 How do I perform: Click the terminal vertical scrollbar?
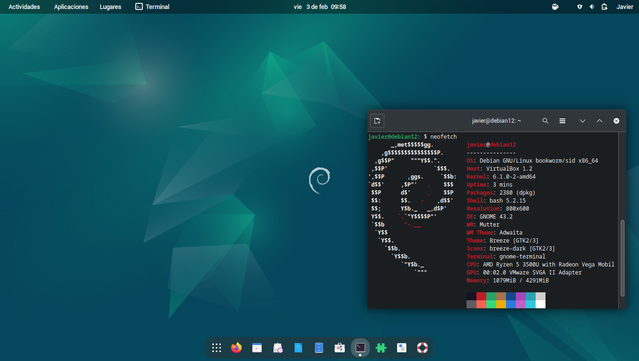coord(622,258)
